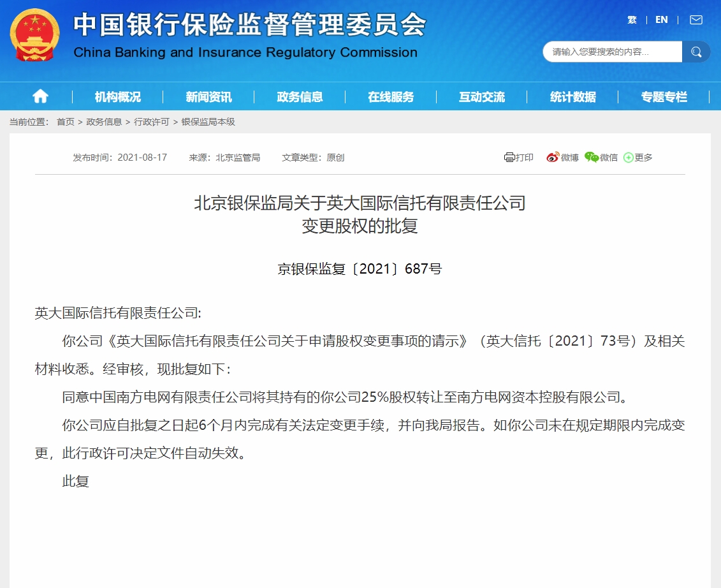Click 文章类型：原创 text
Image resolution: width=721 pixels, height=588 pixels.
[x=313, y=158]
